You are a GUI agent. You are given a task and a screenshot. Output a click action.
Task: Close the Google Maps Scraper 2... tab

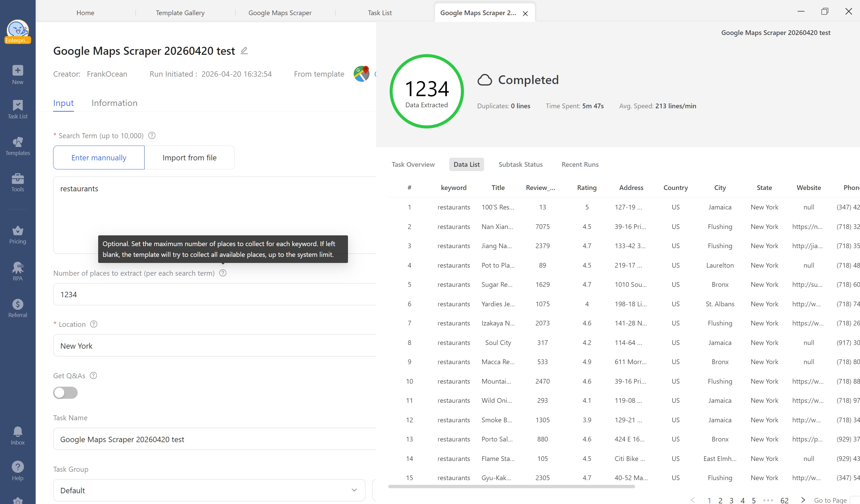tap(525, 13)
